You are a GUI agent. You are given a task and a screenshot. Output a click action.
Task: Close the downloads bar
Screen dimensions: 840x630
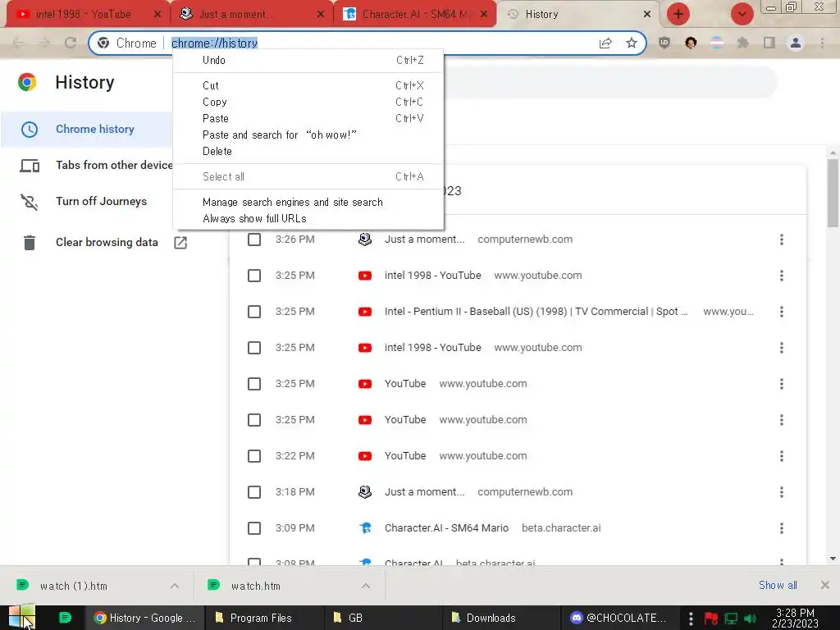pyautogui.click(x=825, y=585)
